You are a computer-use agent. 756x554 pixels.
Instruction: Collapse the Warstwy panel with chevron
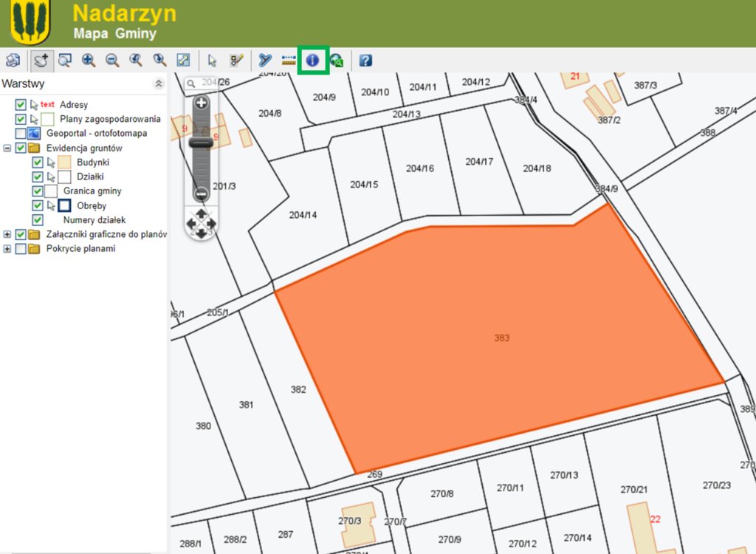click(x=158, y=84)
